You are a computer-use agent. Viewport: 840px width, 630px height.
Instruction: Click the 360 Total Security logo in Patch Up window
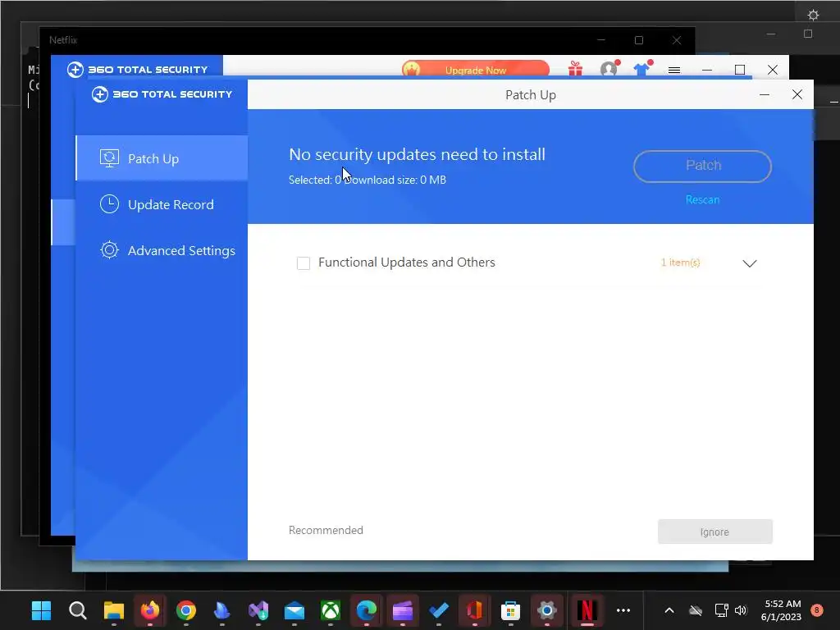[162, 94]
